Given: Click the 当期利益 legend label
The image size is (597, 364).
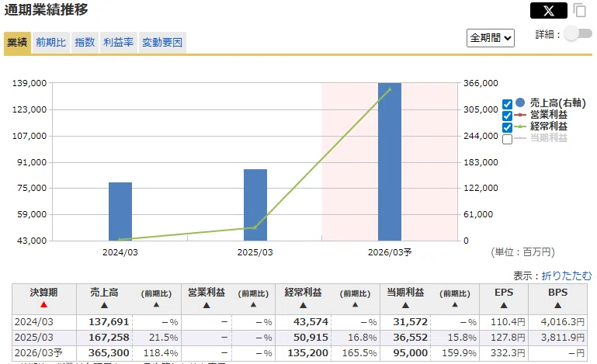Looking at the screenshot, I should pyautogui.click(x=549, y=138).
